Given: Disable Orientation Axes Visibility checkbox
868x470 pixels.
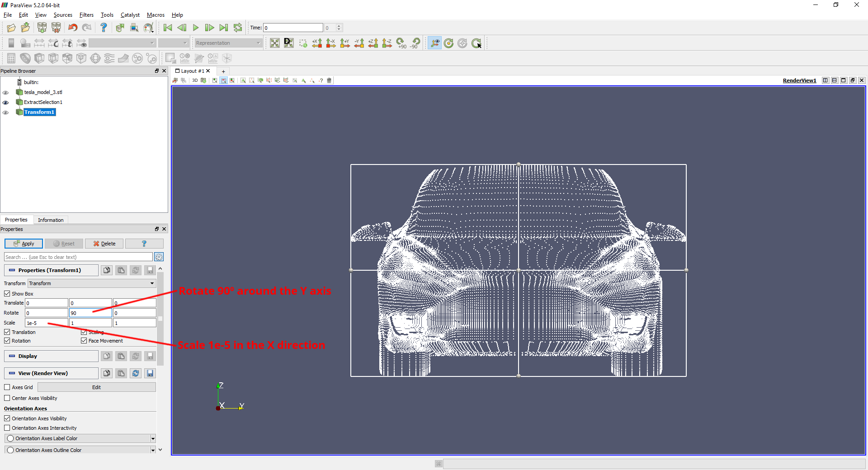Looking at the screenshot, I should click(x=7, y=418).
